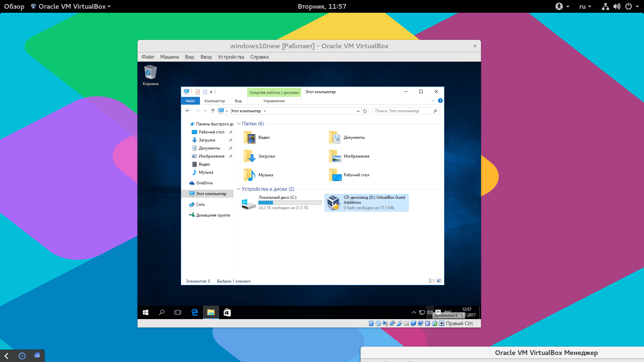Click the refresh button in Explorer address bar
This screenshot has height=362, width=644.
coord(365,111)
